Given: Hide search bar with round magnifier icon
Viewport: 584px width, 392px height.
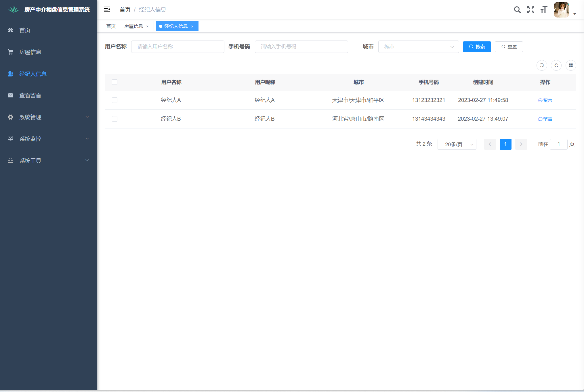Looking at the screenshot, I should pos(542,65).
